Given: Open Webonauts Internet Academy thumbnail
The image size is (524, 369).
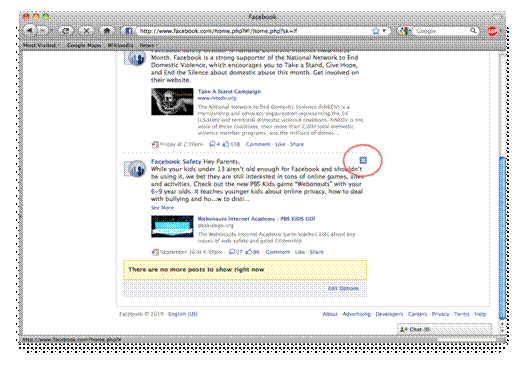Looking at the screenshot, I should [172, 226].
